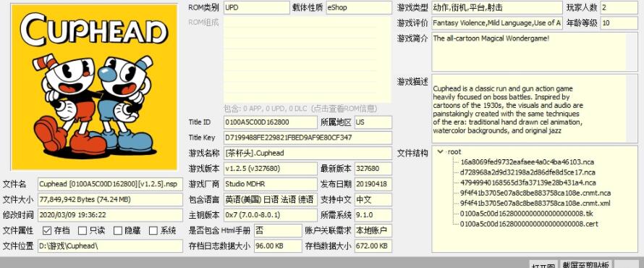Viewport: 644px width, 268px height.
Task: Toggle the 系统 system attribute checkbox
Action: [153, 230]
